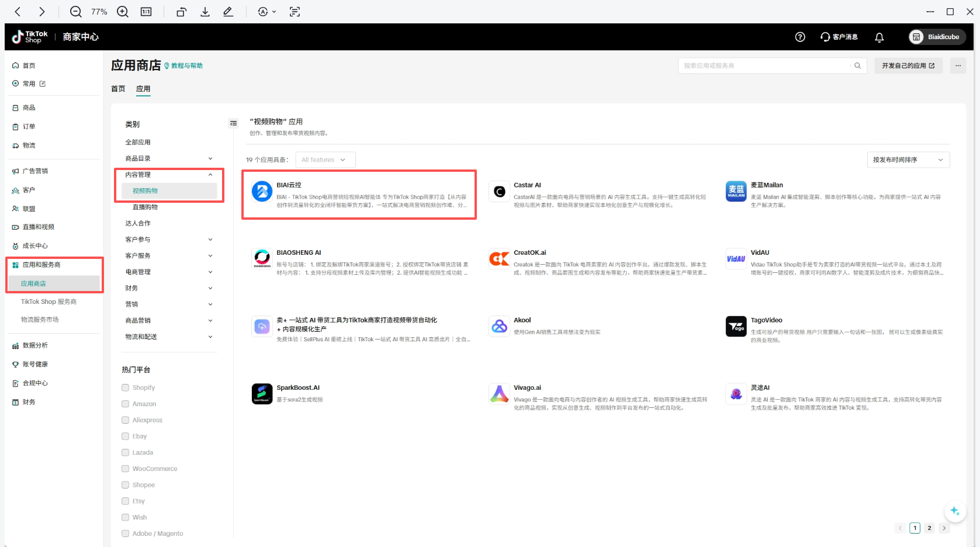This screenshot has height=547, width=980.
Task: Go to page 2 of apps
Action: (x=929, y=528)
